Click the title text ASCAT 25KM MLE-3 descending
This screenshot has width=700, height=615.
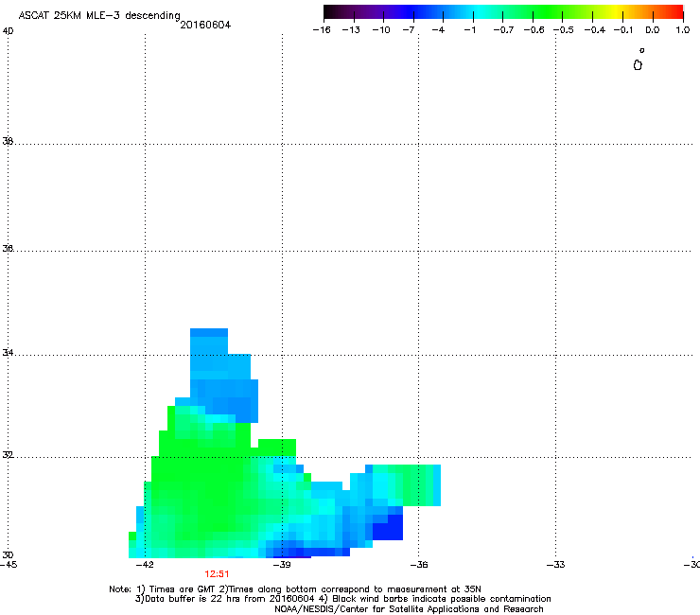(x=99, y=16)
